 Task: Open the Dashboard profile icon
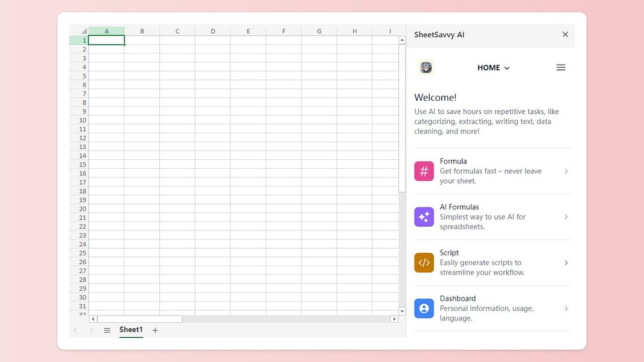[423, 308]
